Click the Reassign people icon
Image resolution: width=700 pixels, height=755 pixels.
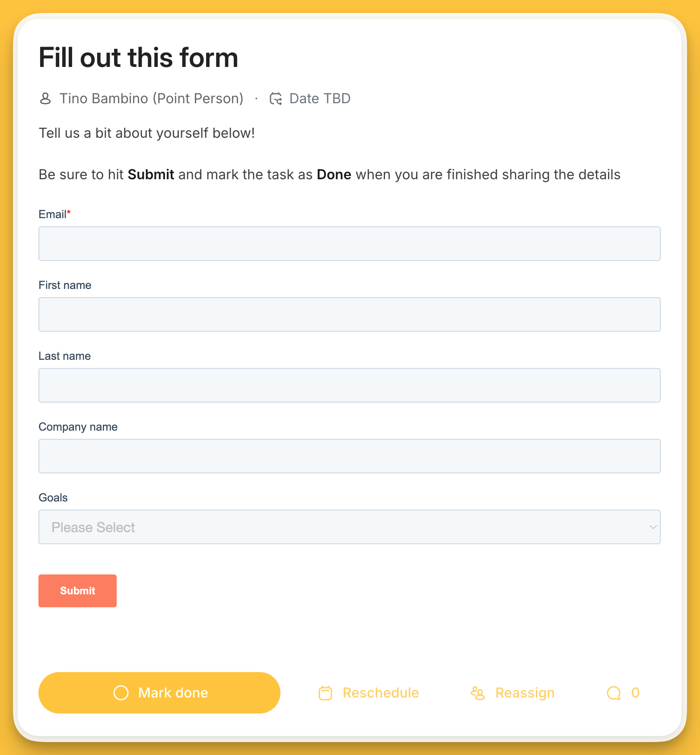tap(478, 693)
